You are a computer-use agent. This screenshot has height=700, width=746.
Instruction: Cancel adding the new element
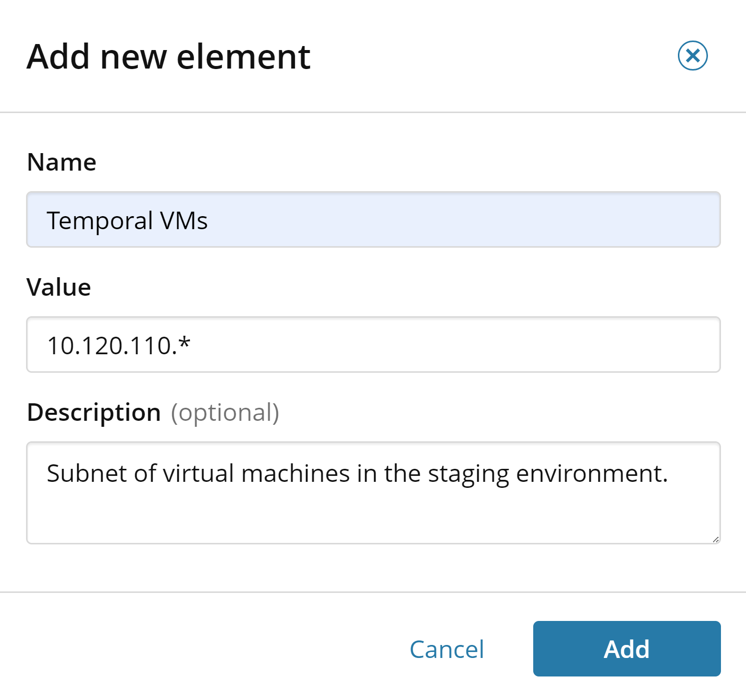[x=447, y=649]
